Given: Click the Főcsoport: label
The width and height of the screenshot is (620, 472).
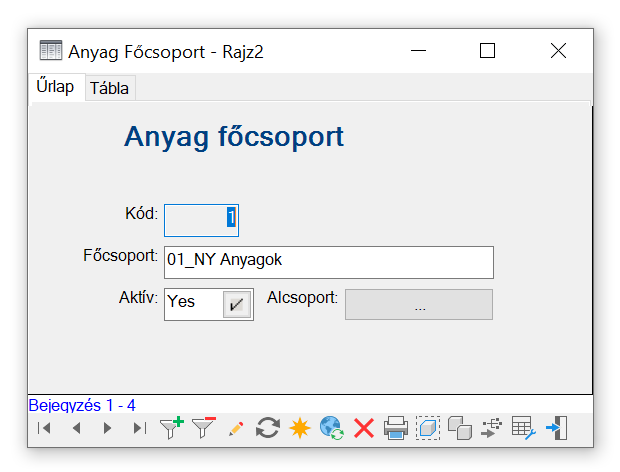Looking at the screenshot, I should (120, 255).
